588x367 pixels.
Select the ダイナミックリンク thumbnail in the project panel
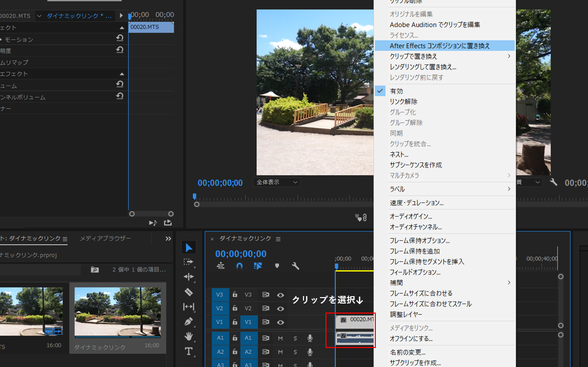click(x=118, y=312)
